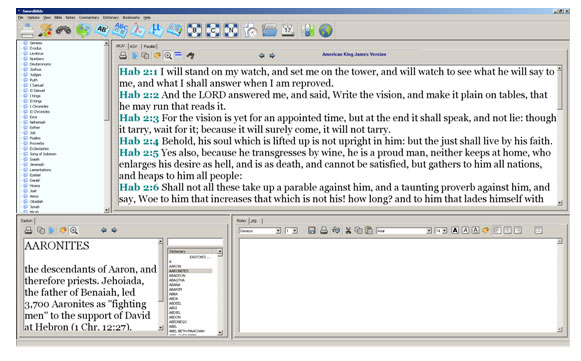Click the dictionary search input field
581x361 pixels.
point(195,242)
